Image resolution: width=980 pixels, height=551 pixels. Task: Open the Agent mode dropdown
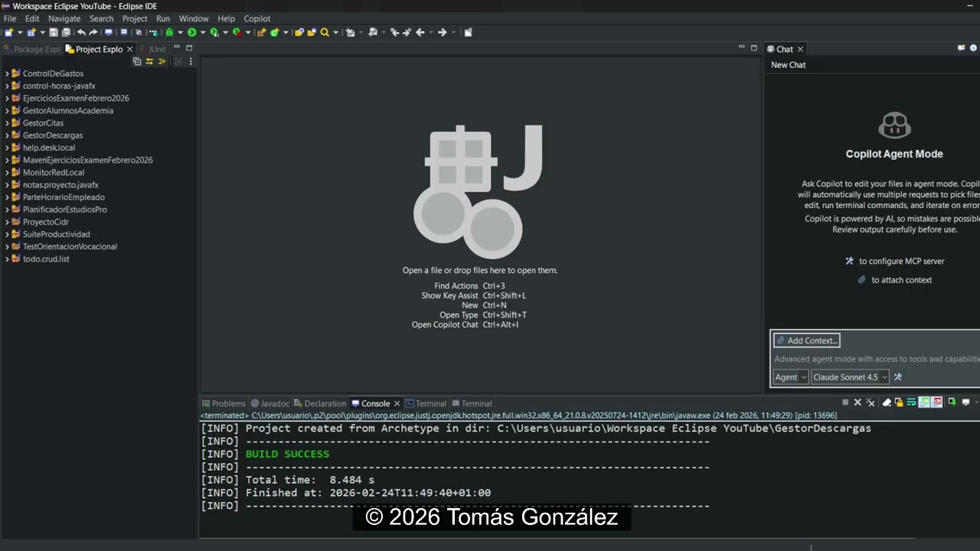[x=790, y=377]
